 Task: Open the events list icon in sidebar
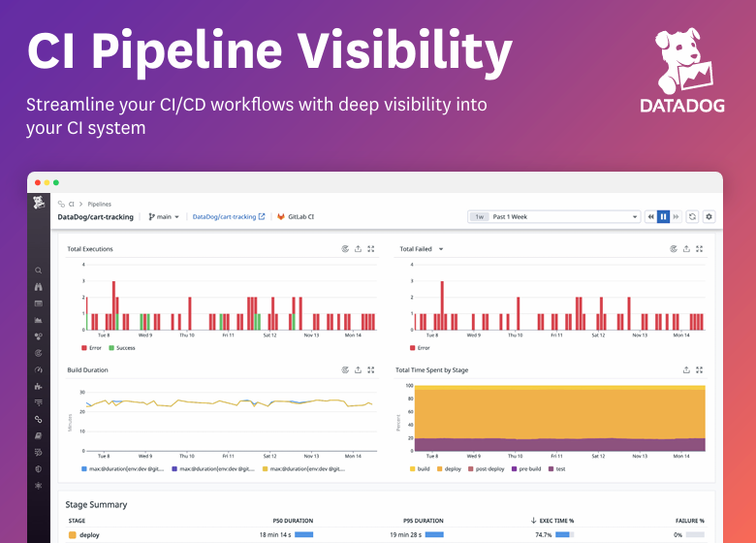tap(38, 303)
